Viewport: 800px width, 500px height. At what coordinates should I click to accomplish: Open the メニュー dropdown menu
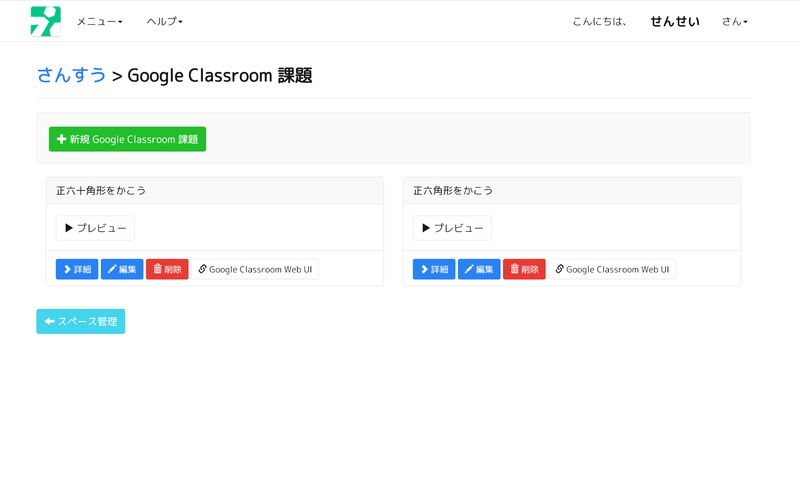tap(99, 21)
